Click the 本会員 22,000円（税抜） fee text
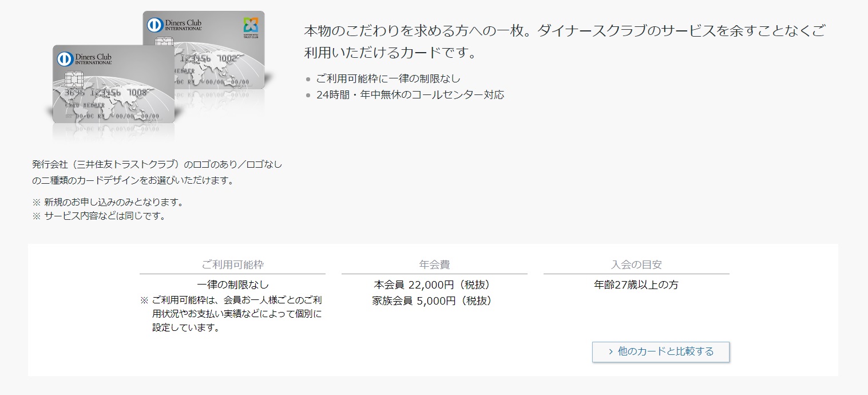Viewport: 868px width, 395px height. click(x=434, y=285)
